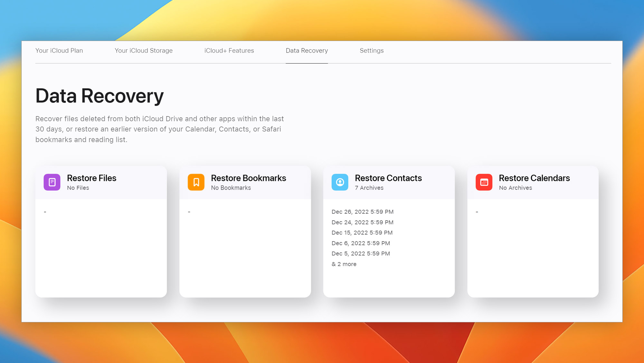644x363 pixels.
Task: Open the Restore Bookmarks card title
Action: [x=249, y=178]
